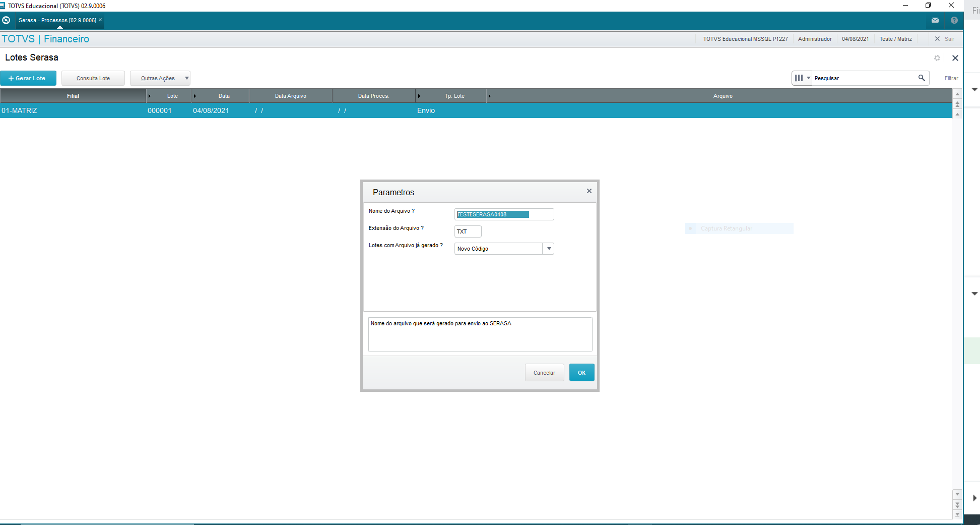Click the settings gear in Lotes Serasa
980x525 pixels.
point(937,58)
